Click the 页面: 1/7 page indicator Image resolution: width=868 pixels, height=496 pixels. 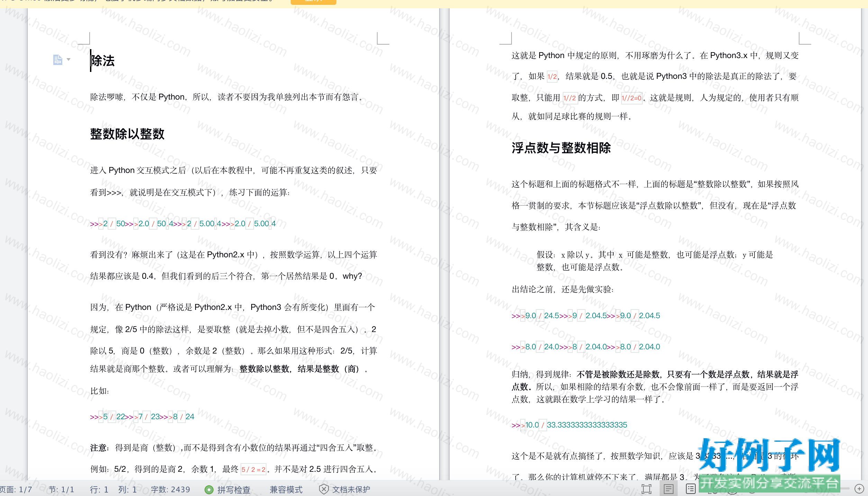(16, 490)
